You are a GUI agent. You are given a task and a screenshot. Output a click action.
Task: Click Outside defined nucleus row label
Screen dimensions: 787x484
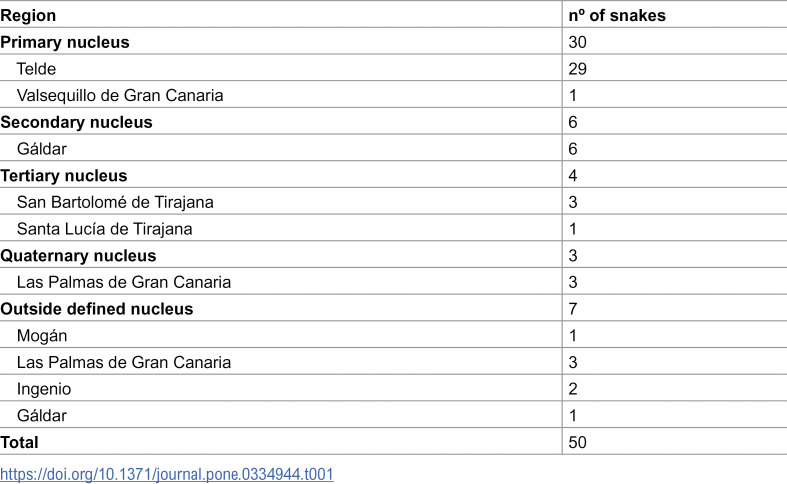pyautogui.click(x=96, y=309)
